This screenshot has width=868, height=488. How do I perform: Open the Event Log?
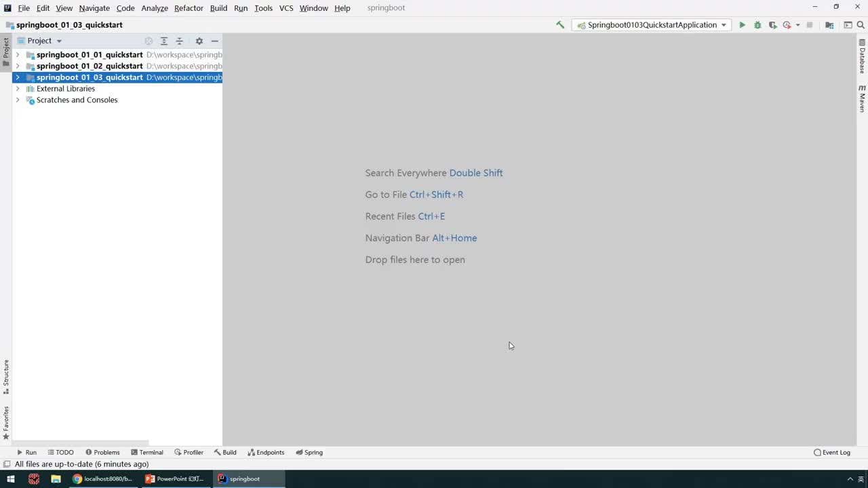point(832,453)
